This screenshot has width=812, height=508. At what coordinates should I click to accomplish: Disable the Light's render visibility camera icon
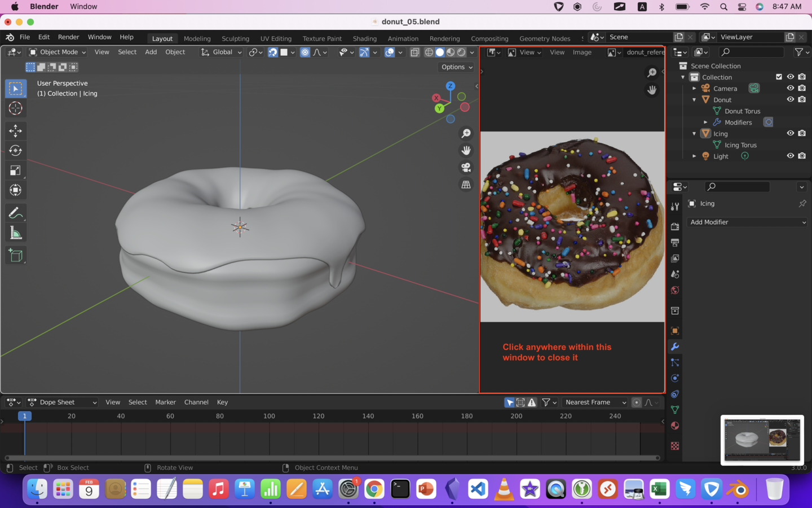[802, 156]
